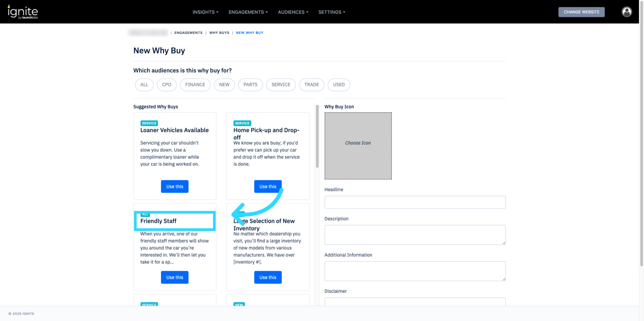The width and height of the screenshot is (644, 321).
Task: Click SERVICE badge on Home Pick-up card
Action: point(242,123)
